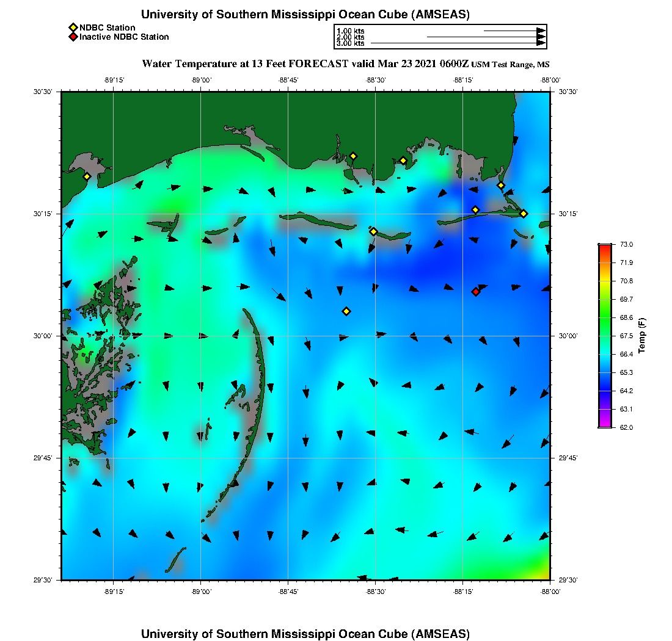Select the yellow station marker on far-left coast
The image size is (672, 641).
click(x=87, y=176)
